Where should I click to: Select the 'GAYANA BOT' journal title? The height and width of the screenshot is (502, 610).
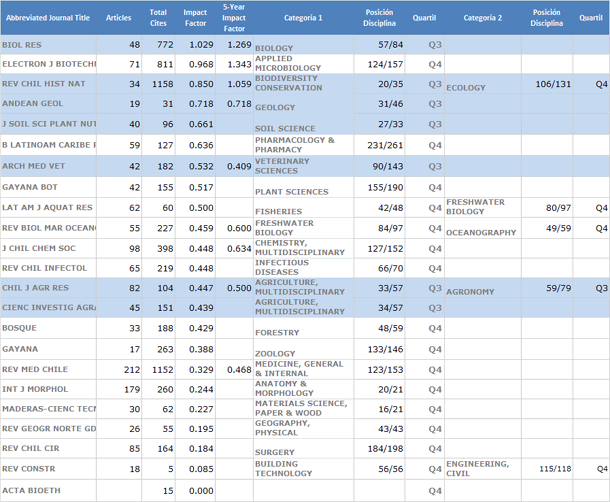click(30, 187)
